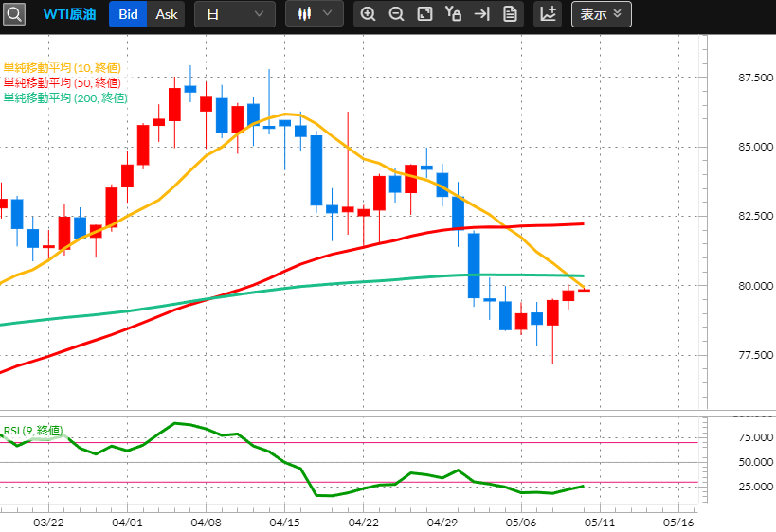Jump to latest bar arrow icon
This screenshot has width=776, height=532.
tap(481, 14)
